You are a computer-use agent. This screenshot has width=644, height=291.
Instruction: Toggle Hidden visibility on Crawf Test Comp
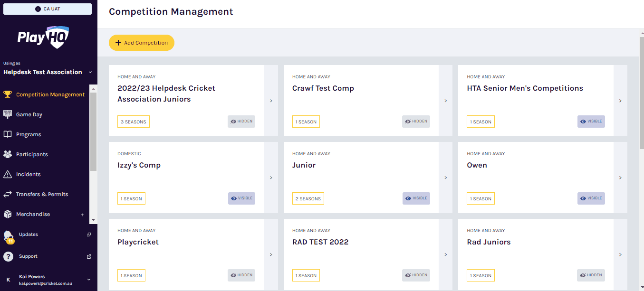click(416, 122)
